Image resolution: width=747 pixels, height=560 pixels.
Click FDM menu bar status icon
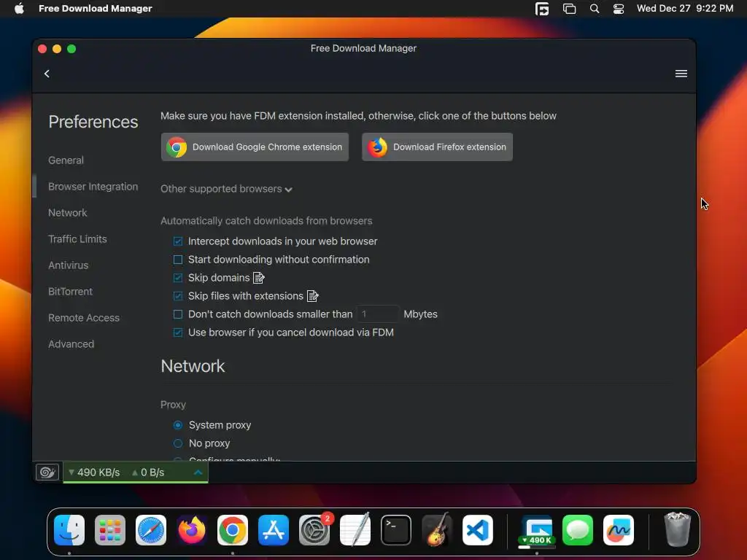coord(542,9)
